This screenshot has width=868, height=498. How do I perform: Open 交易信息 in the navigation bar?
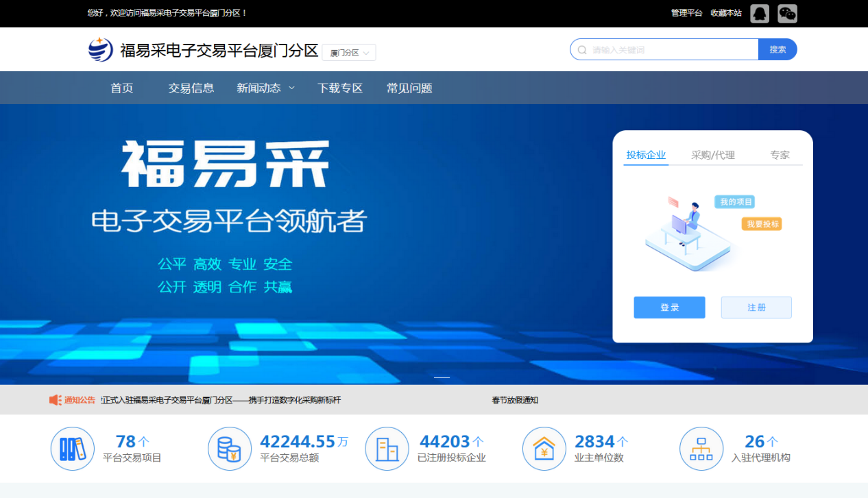(x=191, y=88)
